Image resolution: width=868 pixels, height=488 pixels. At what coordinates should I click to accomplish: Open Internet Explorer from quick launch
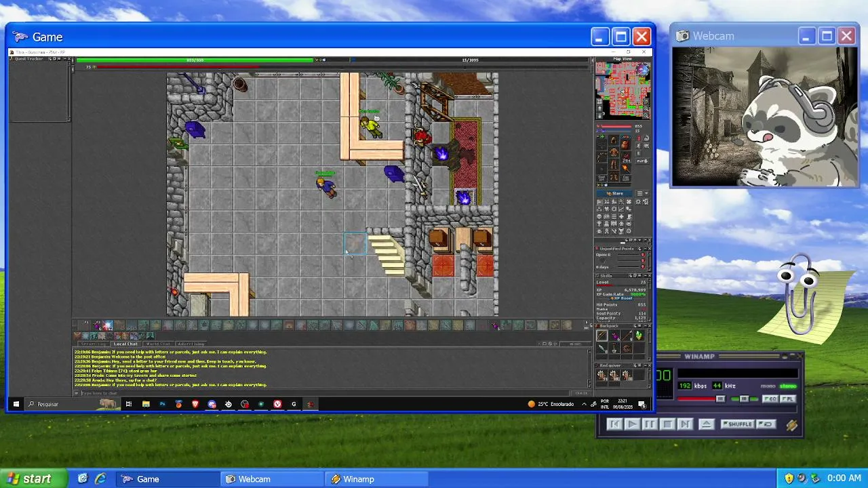(100, 479)
